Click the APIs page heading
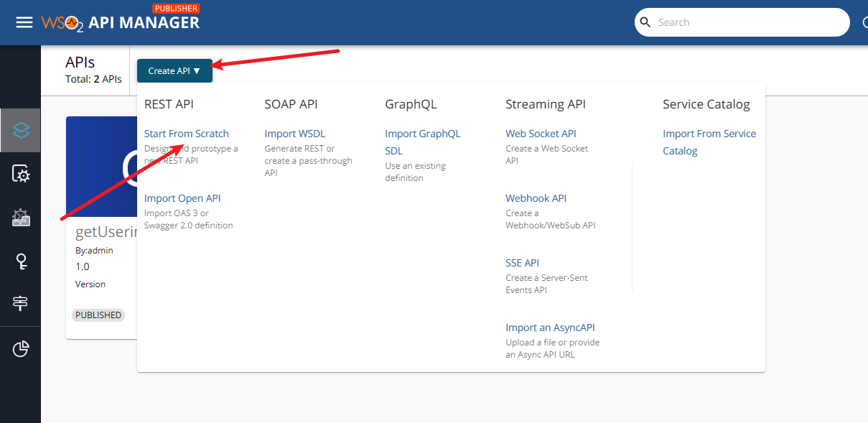 click(80, 62)
